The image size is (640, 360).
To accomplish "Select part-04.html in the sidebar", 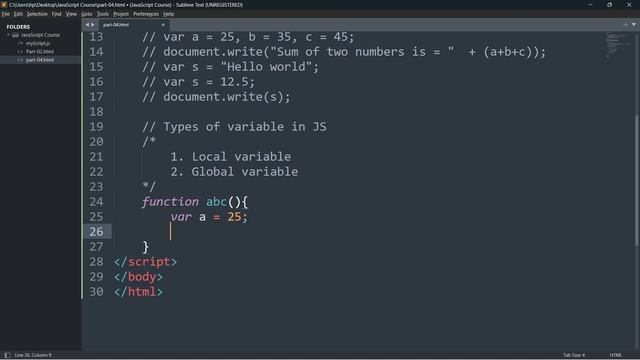I will coord(40,60).
